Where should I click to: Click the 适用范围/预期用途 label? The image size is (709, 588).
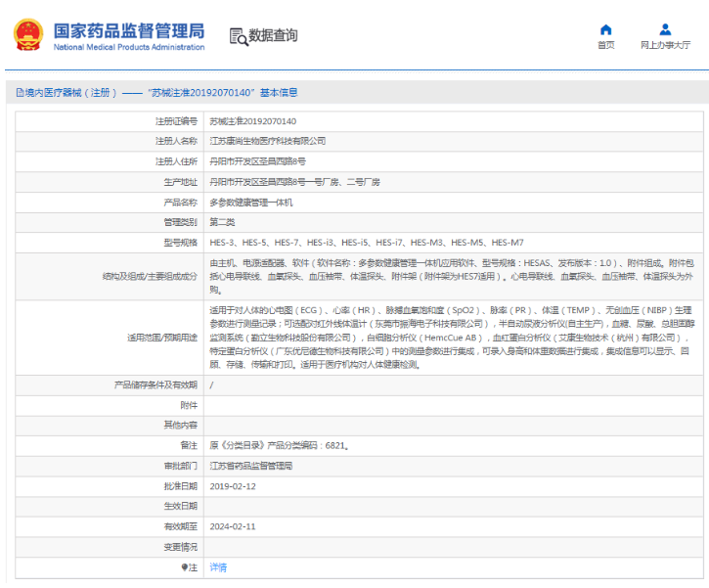162,338
